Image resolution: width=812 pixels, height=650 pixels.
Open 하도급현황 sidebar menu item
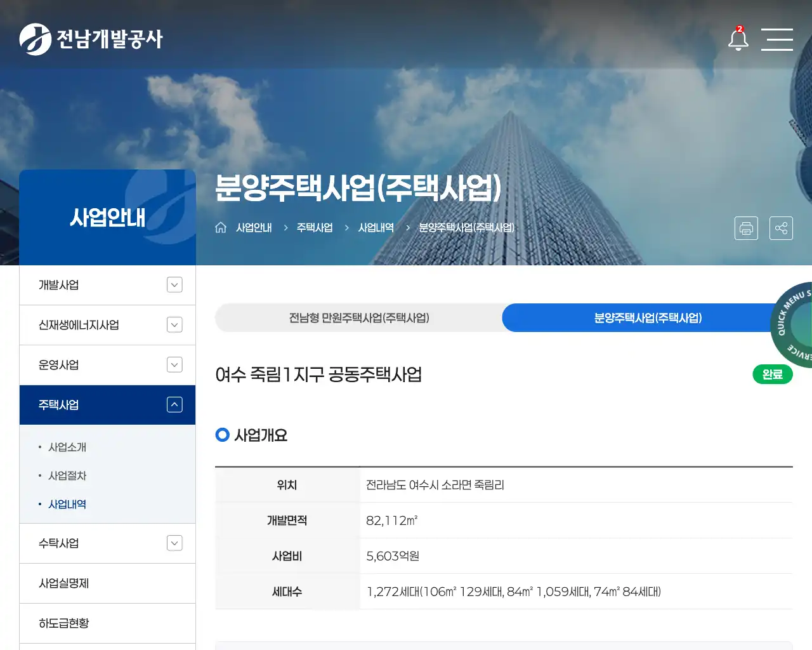pos(107,623)
